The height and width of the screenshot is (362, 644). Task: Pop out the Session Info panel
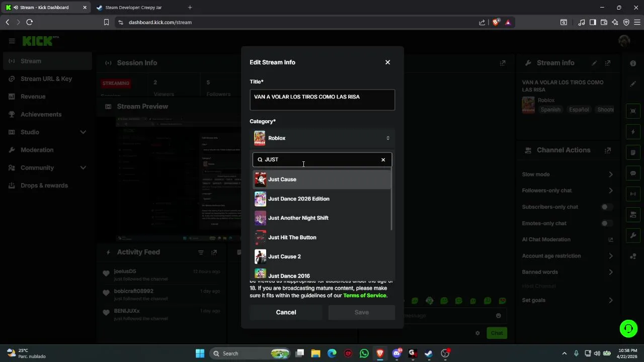point(503,63)
